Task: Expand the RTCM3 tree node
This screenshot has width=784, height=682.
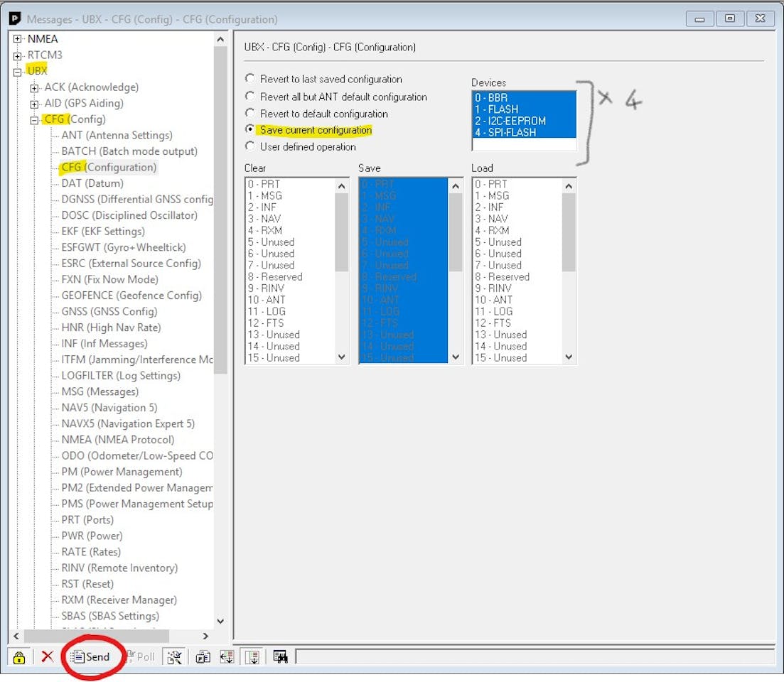Action: tap(17, 55)
